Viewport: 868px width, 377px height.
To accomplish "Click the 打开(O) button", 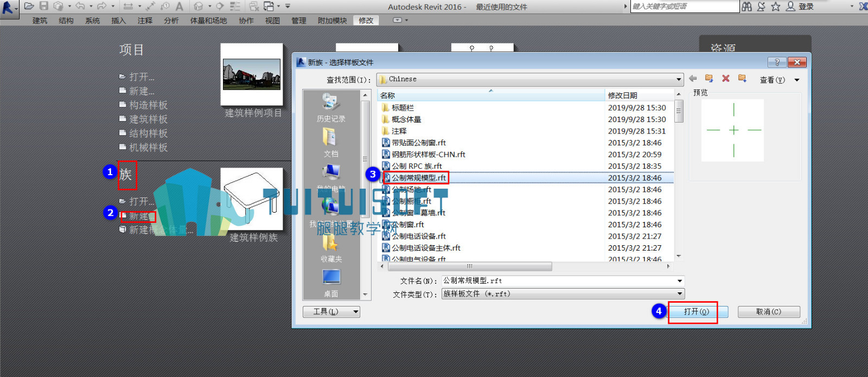I will (697, 312).
